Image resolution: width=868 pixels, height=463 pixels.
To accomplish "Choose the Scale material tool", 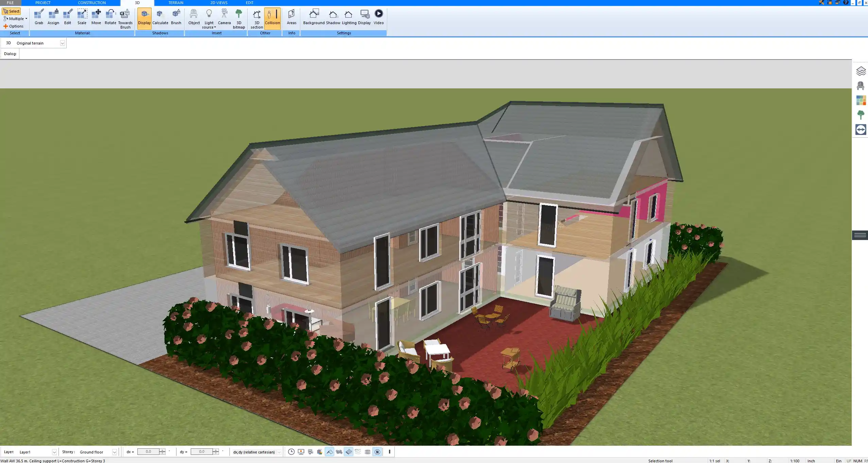I will [x=82, y=17].
